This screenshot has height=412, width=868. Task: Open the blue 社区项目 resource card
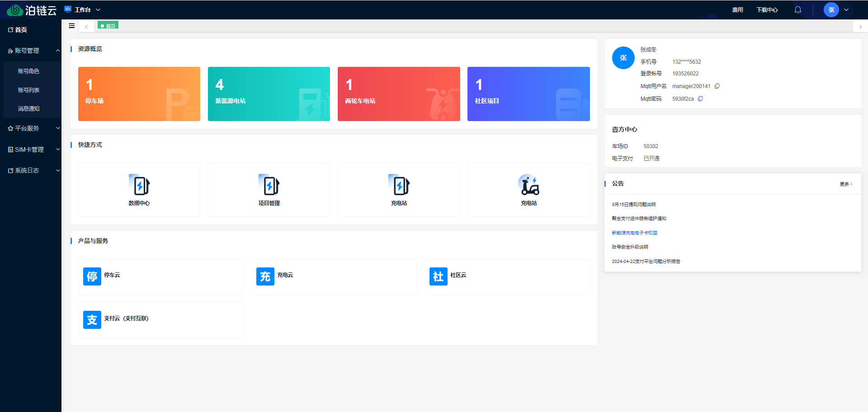pos(528,94)
